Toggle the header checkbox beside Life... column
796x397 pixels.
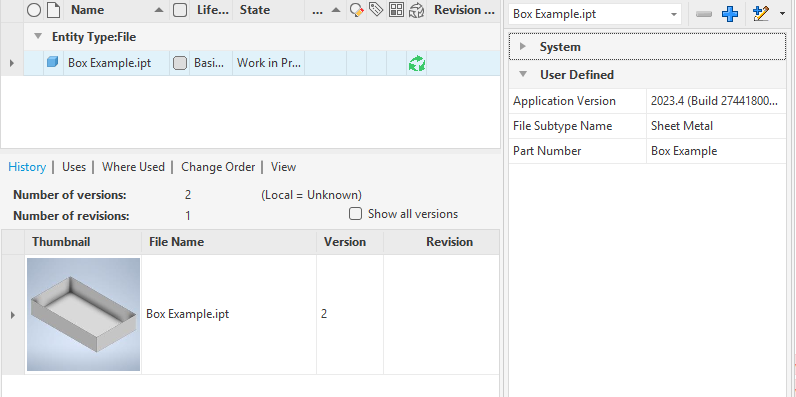pos(180,10)
